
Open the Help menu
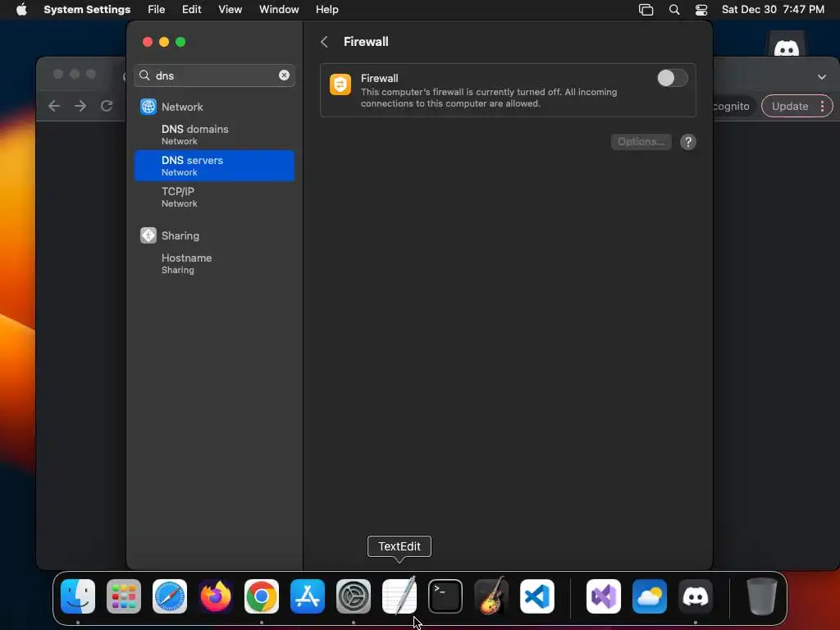coord(326,10)
